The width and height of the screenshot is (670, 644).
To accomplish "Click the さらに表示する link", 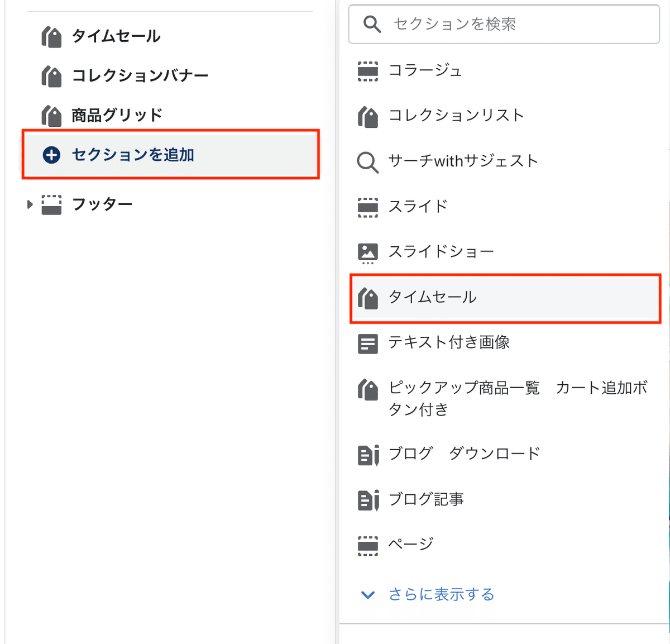I will 441,595.
